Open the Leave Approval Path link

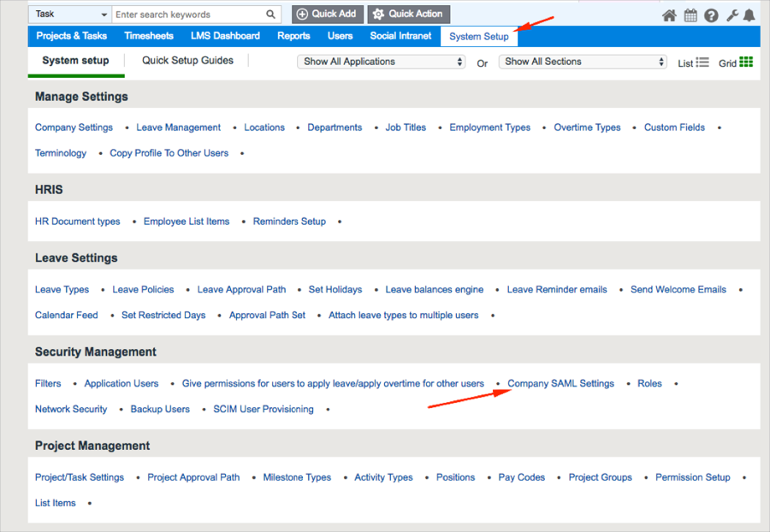click(241, 290)
